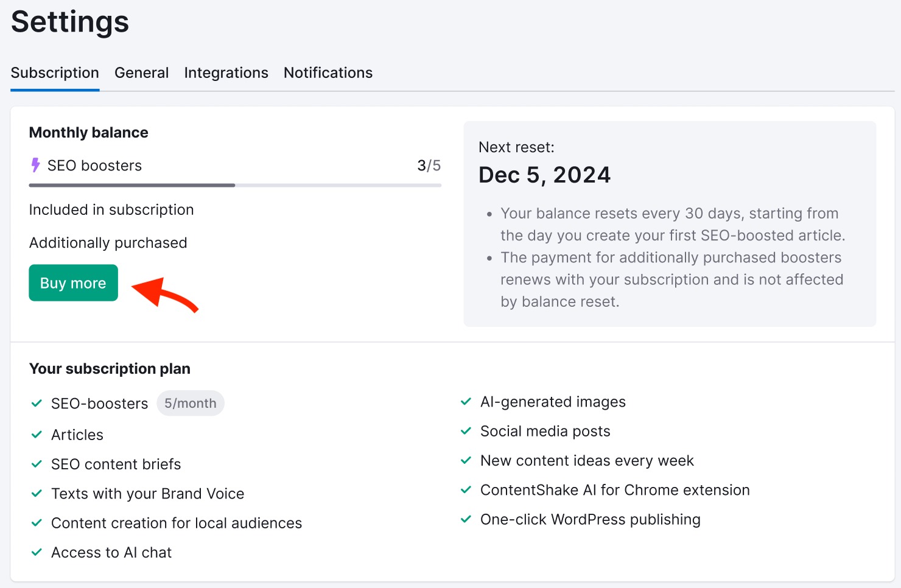The image size is (901, 588).
Task: Click the checkmark beside SEO content briefs
Action: (x=37, y=464)
